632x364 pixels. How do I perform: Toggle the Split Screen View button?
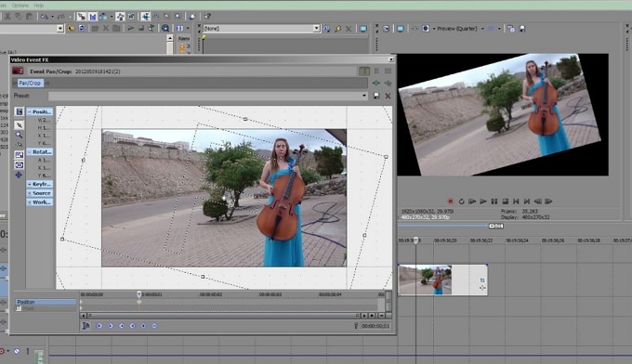pyautogui.click(x=426, y=29)
